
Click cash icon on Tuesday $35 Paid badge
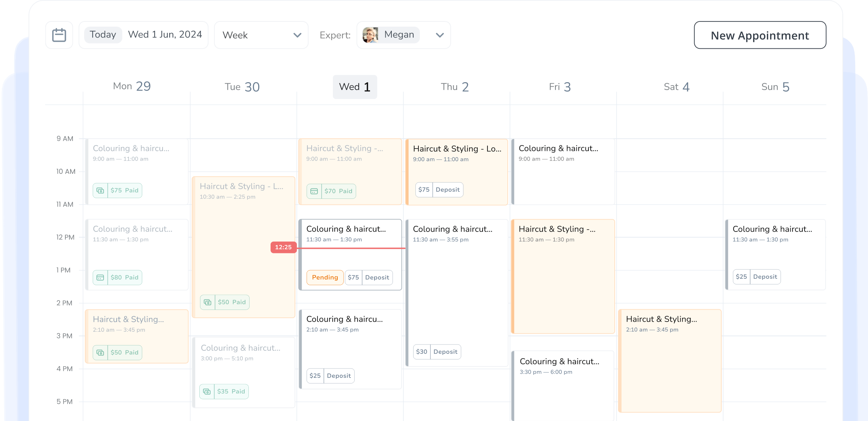tap(207, 392)
